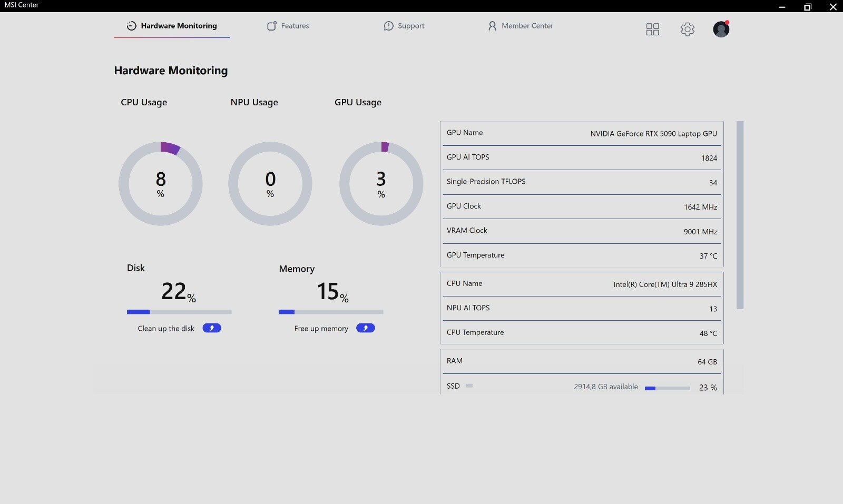Click the rocket button for disk cleanup
The height and width of the screenshot is (504, 843).
point(212,328)
